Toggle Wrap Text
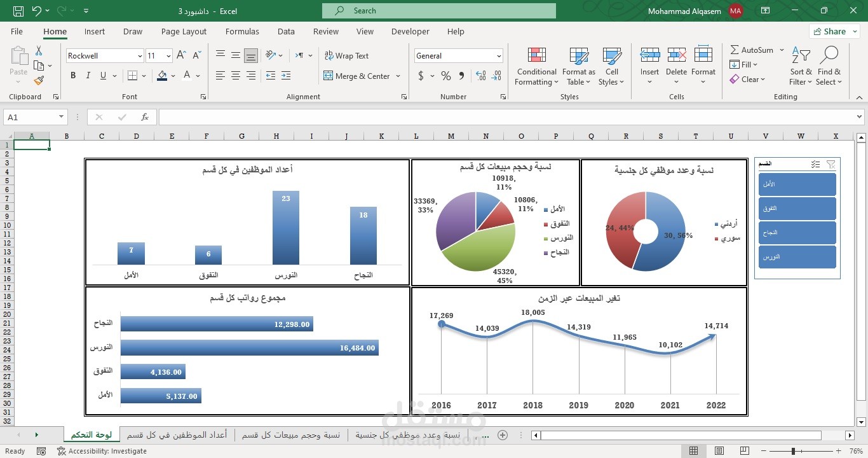Viewport: 868px width, 458px height. (x=346, y=56)
